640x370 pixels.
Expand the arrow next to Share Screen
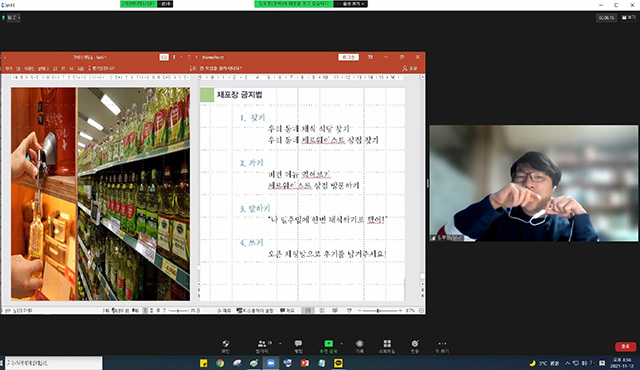(341, 343)
